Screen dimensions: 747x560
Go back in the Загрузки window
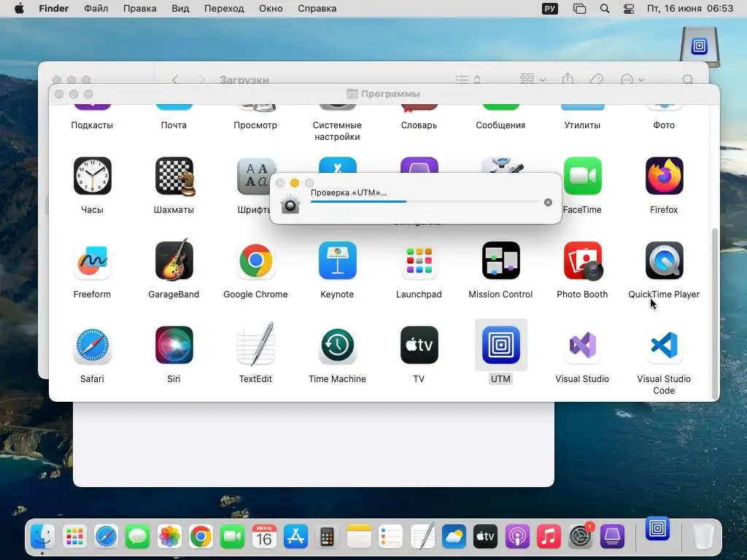175,79
